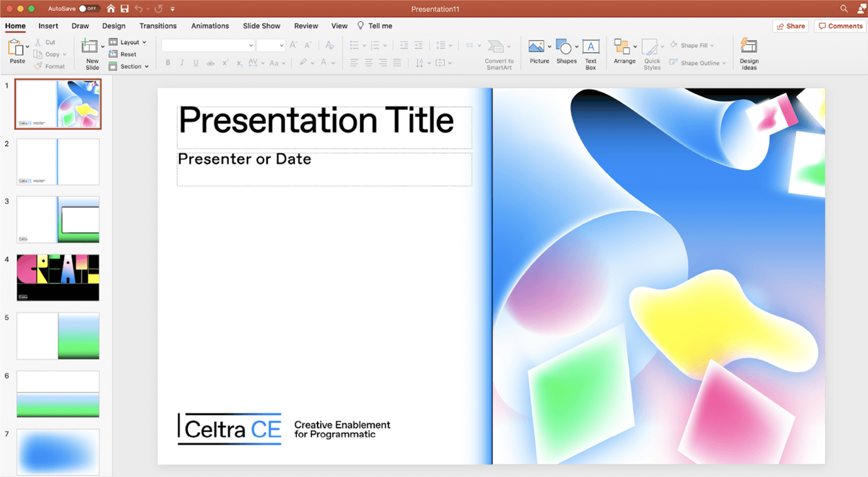This screenshot has width=868, height=477.
Task: Click the Picture insert icon
Action: 536,47
